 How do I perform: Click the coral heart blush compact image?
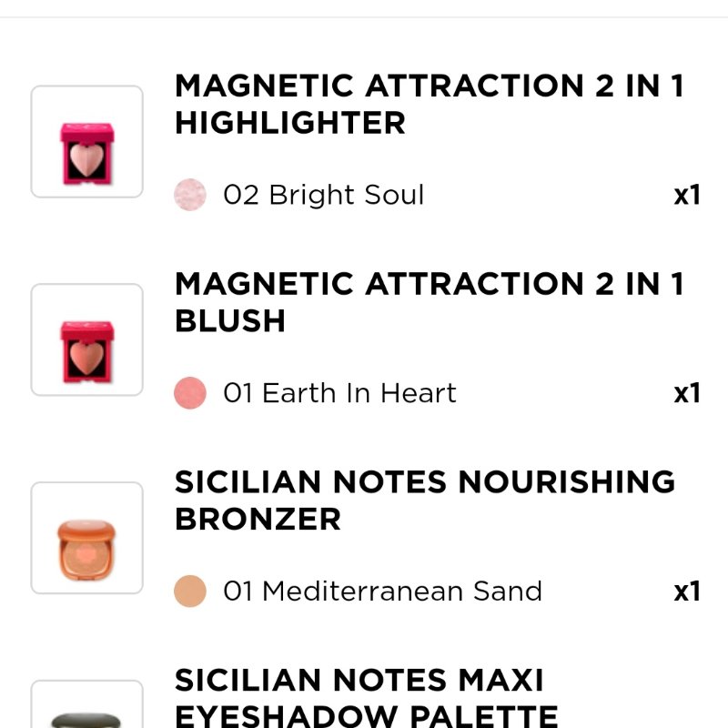(x=86, y=352)
